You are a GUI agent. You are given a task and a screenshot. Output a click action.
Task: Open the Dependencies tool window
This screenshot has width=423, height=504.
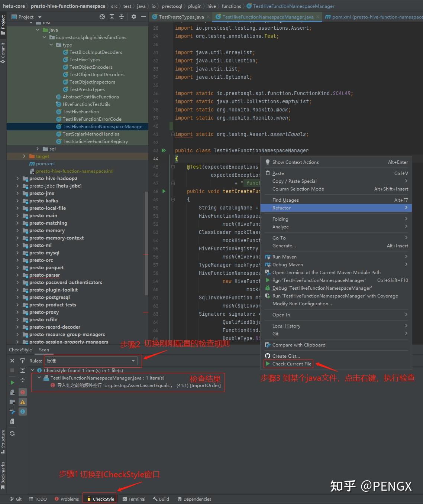click(194, 499)
